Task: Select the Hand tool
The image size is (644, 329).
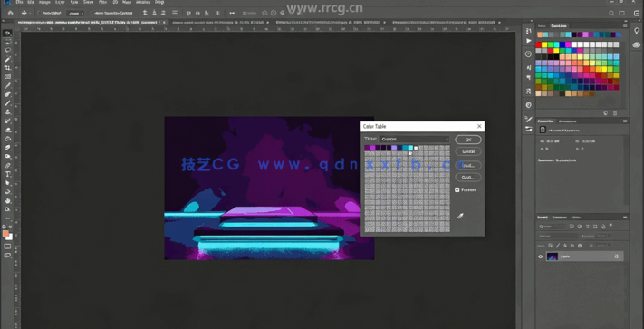Action: pyautogui.click(x=7, y=201)
